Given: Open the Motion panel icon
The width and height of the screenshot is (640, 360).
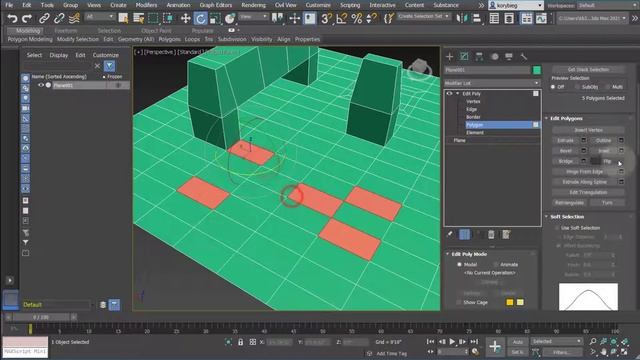Looking at the screenshot, I should [494, 56].
